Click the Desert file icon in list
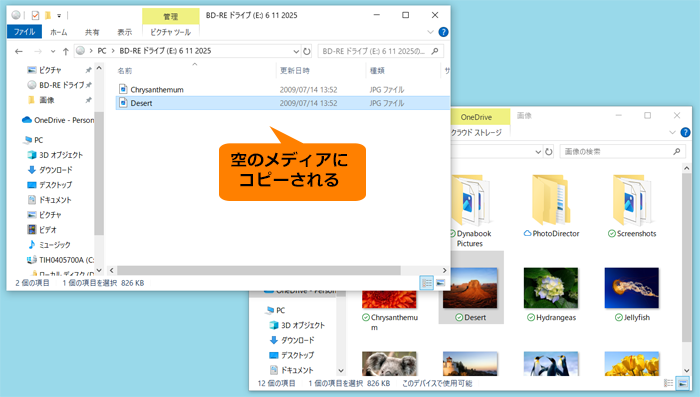 123,103
